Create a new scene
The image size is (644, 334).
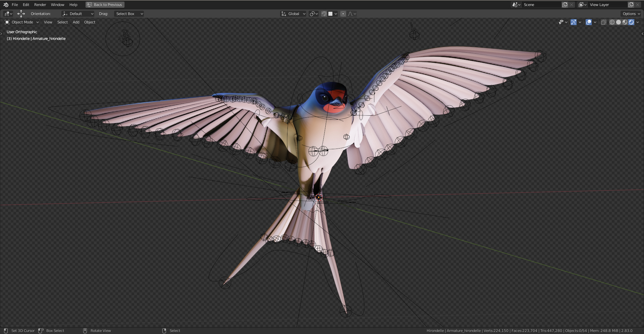click(x=565, y=5)
